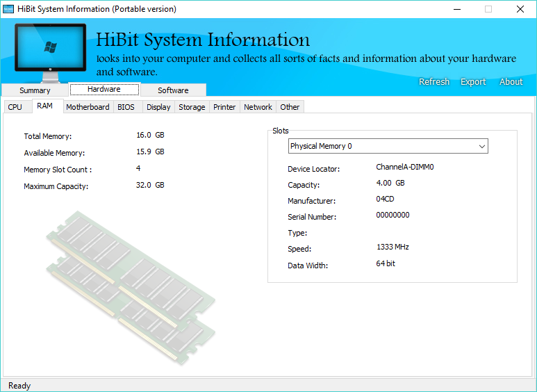537x392 pixels.
Task: Click the Ready status bar text
Action: pos(19,386)
